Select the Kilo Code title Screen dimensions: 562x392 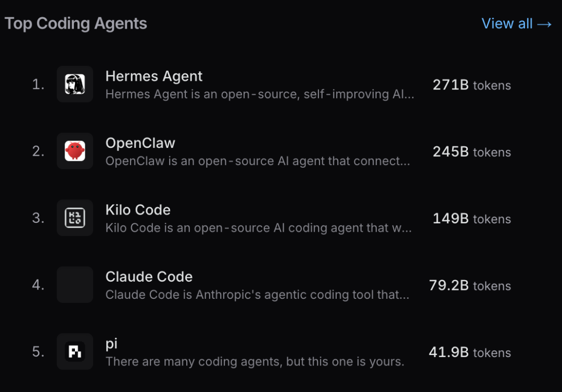(138, 210)
